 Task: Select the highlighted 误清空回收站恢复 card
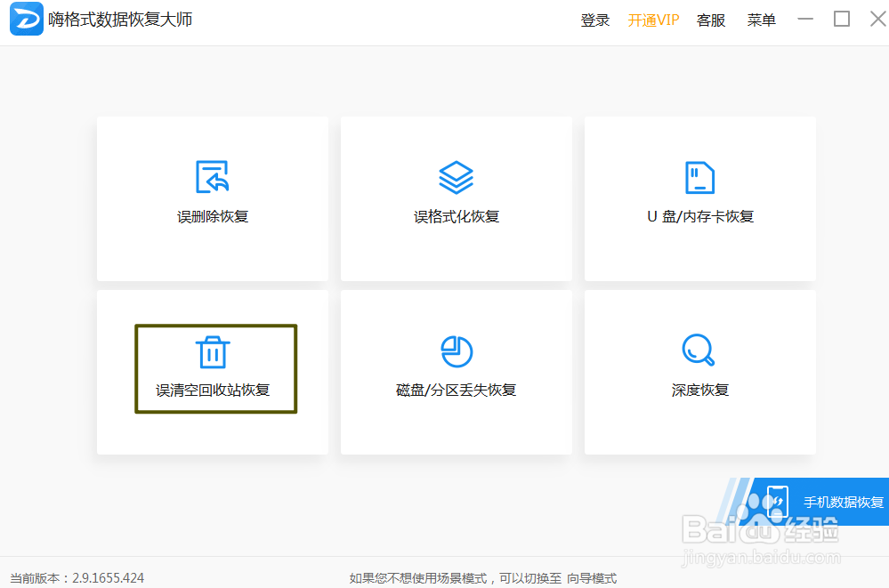point(215,368)
